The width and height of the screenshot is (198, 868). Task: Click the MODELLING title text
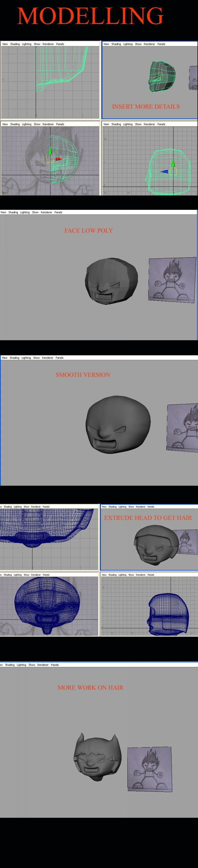click(x=90, y=16)
